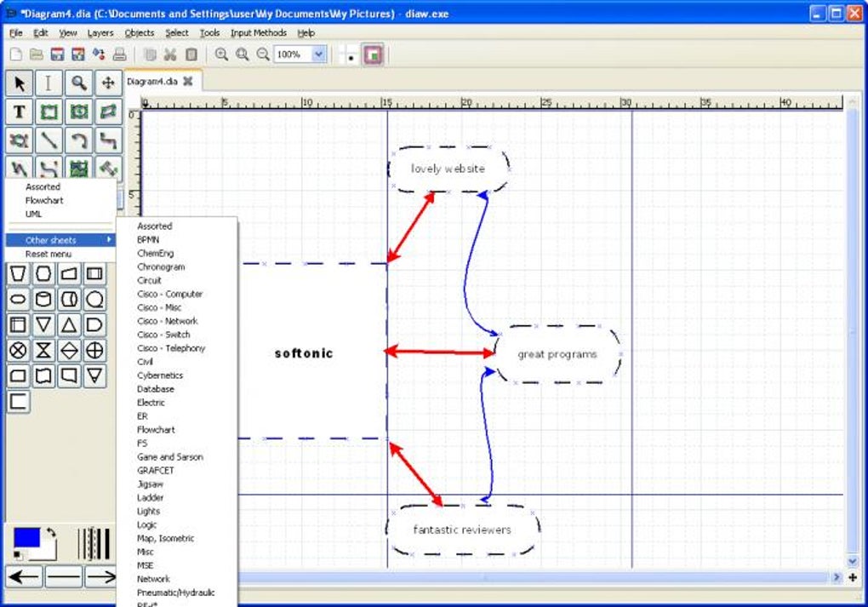Select the Image insertion tool
The height and width of the screenshot is (607, 868).
tap(78, 168)
